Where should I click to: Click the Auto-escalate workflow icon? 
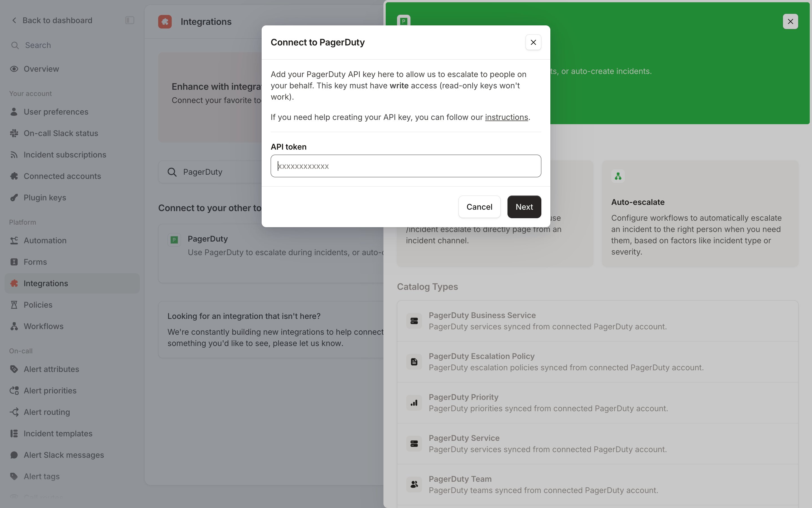[x=618, y=176]
